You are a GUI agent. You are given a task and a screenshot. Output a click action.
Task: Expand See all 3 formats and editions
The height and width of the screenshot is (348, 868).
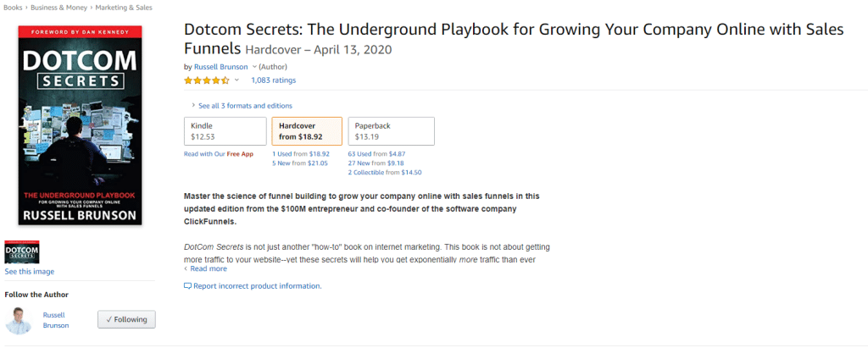coord(244,106)
